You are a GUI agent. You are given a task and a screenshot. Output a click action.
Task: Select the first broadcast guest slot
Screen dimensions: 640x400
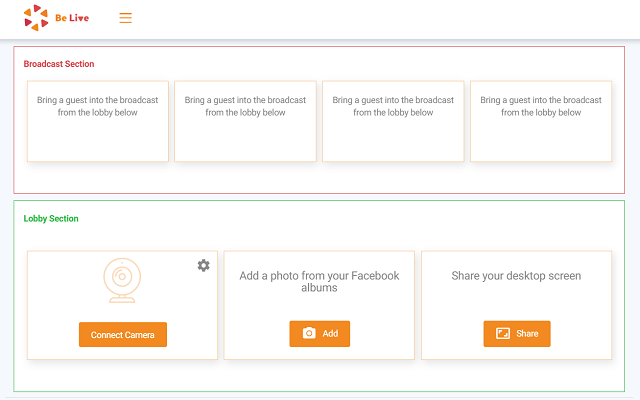point(98,121)
